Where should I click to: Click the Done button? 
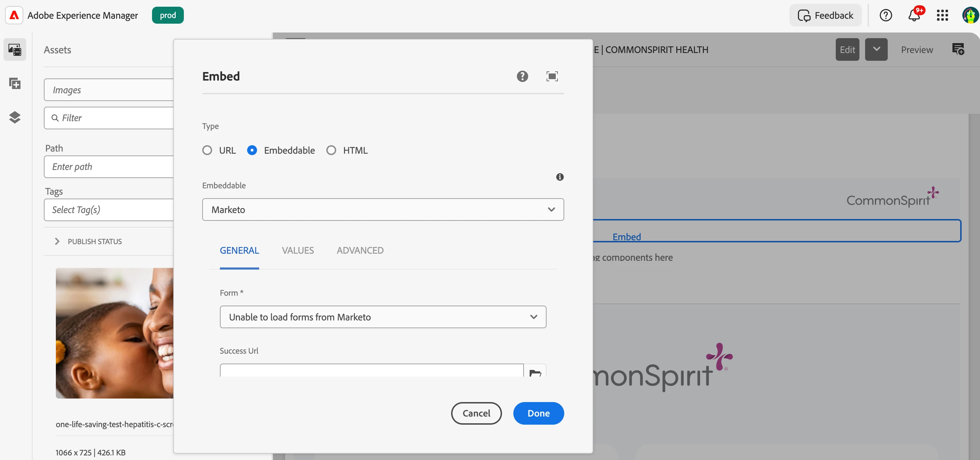538,413
